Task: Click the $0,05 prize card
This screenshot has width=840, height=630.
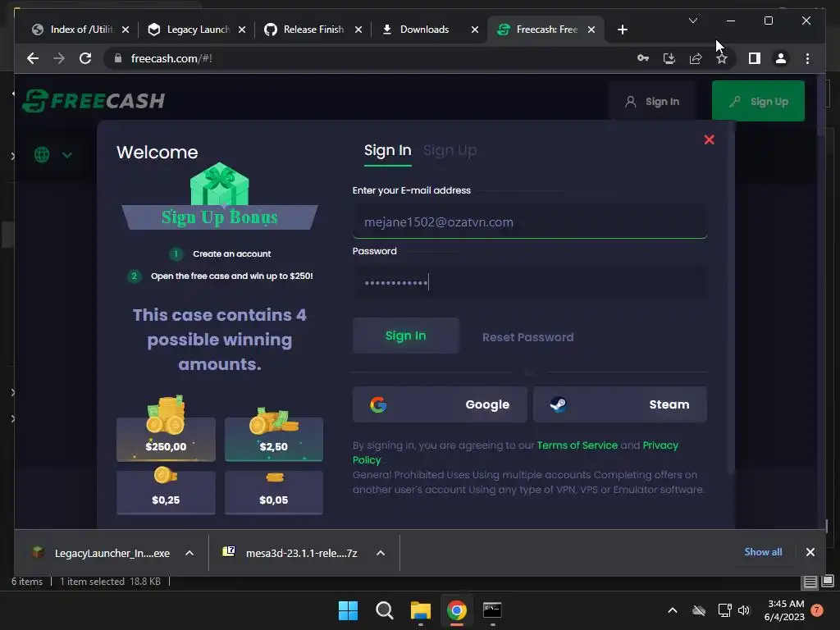Action: [x=274, y=492]
